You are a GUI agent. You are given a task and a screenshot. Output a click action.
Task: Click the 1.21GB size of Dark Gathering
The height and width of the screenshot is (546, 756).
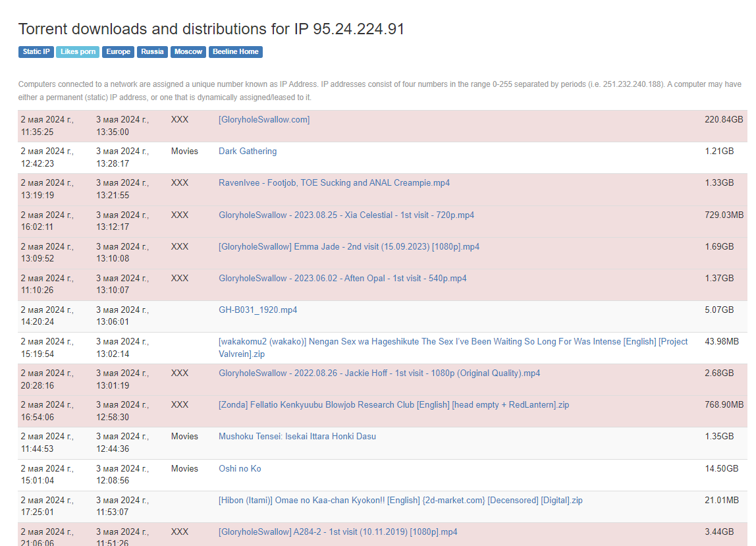coord(719,151)
